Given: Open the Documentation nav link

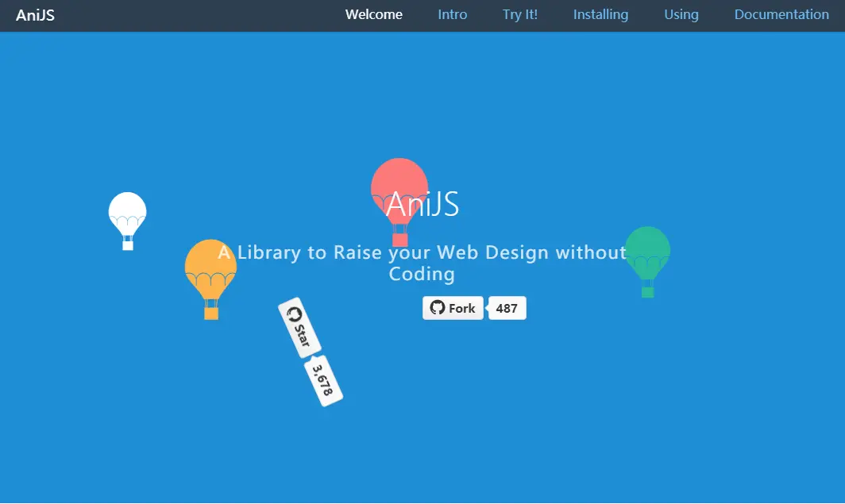Looking at the screenshot, I should tap(781, 14).
